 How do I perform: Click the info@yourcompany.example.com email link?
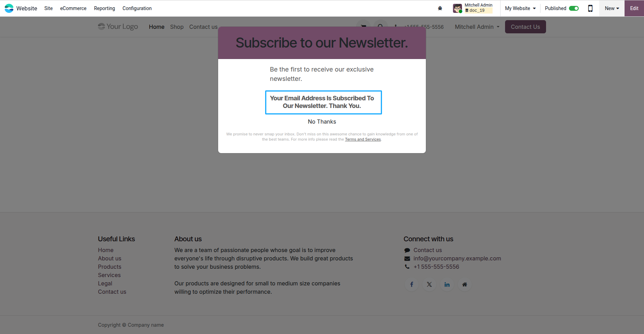457,258
